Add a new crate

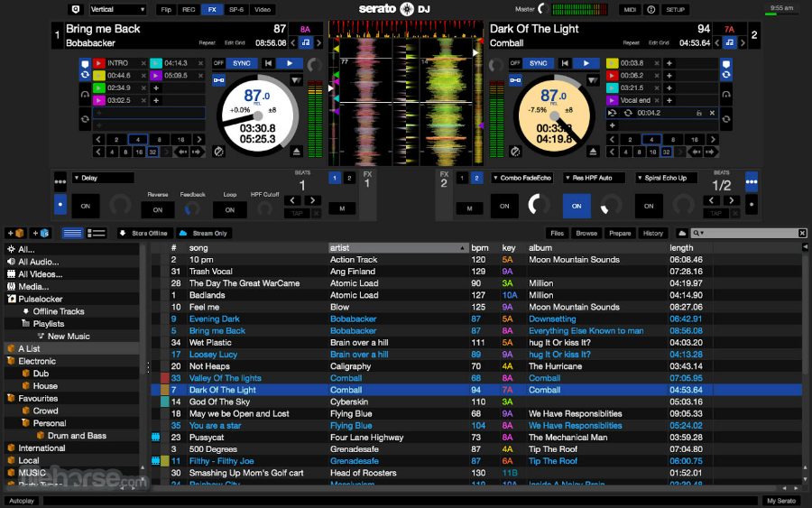[15, 233]
